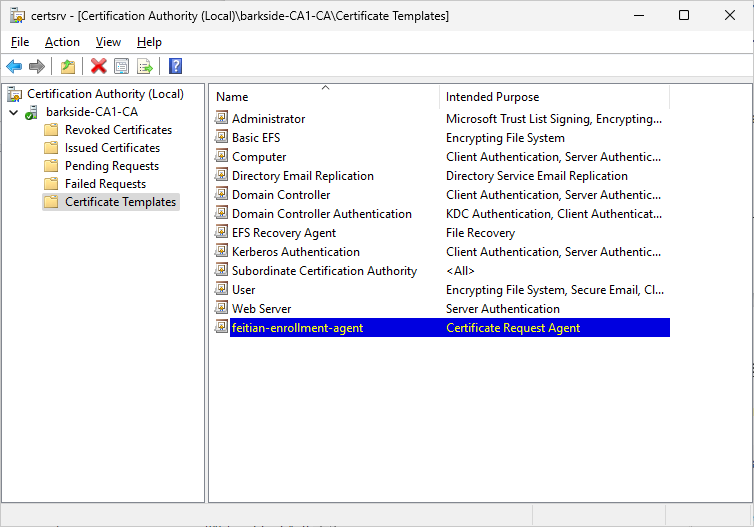The height and width of the screenshot is (527, 754).
Task: Select Pending Requests folder in tree
Action: click(112, 166)
